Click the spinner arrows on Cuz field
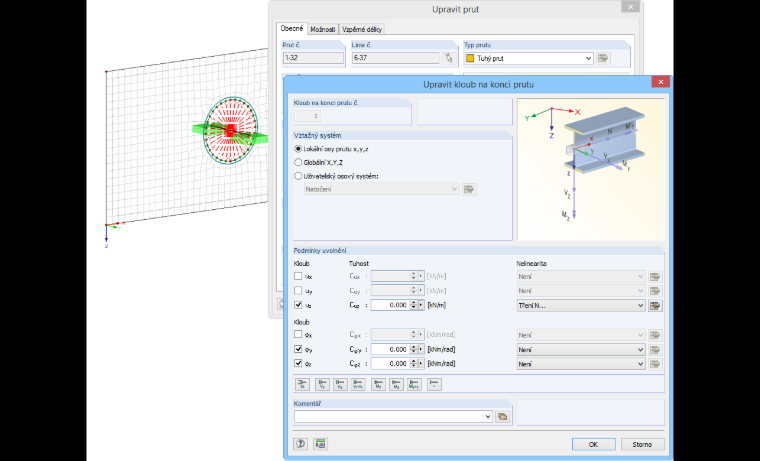The width and height of the screenshot is (760, 461). [x=413, y=305]
